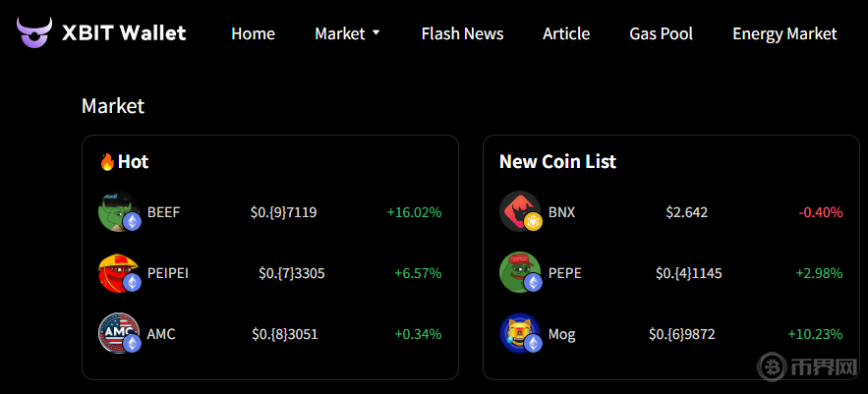This screenshot has height=394, width=868.
Task: Click the XBIT Wallet brand name
Action: click(x=124, y=33)
